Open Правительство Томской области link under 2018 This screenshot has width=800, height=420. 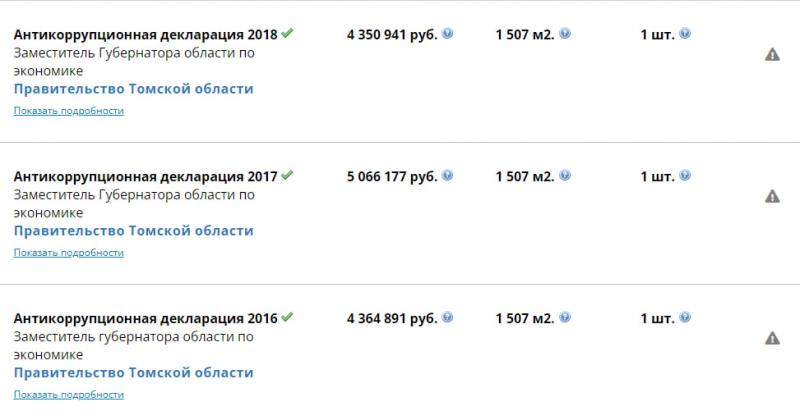[x=134, y=89]
